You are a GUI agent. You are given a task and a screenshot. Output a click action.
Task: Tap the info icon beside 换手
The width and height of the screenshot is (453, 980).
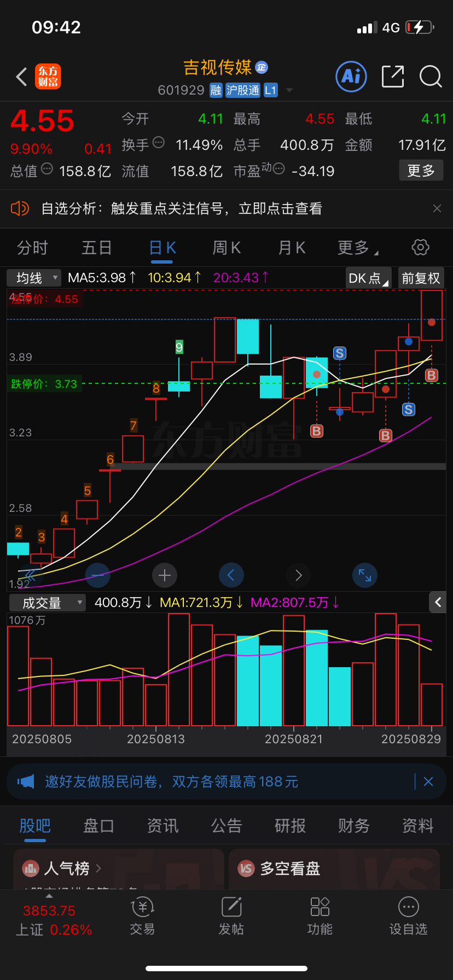coord(159,143)
